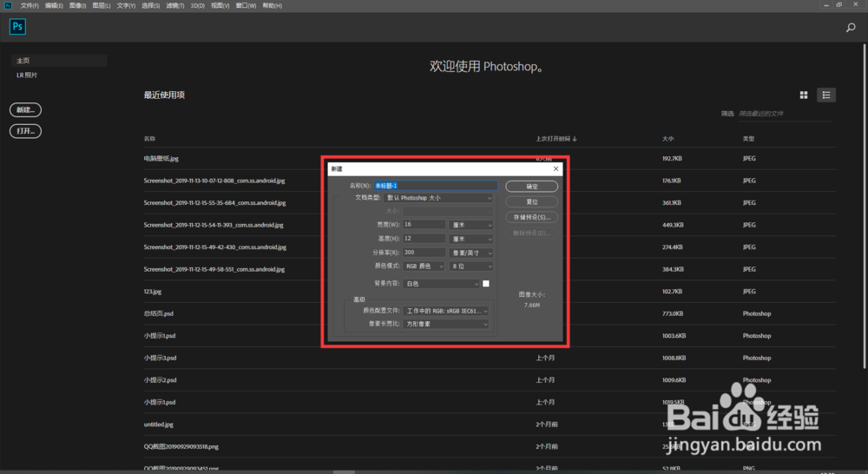Open the 编辑(E) menu

coord(54,5)
